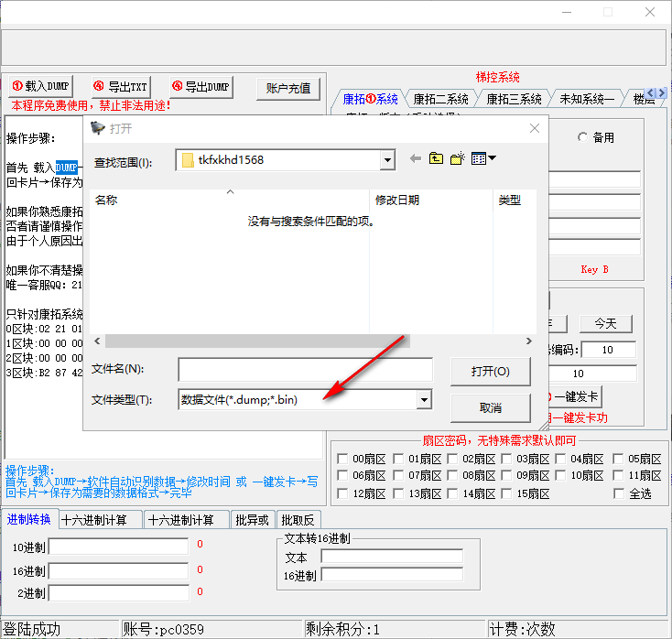Click the 文本 input field
This screenshot has height=639, width=672.
(x=392, y=556)
